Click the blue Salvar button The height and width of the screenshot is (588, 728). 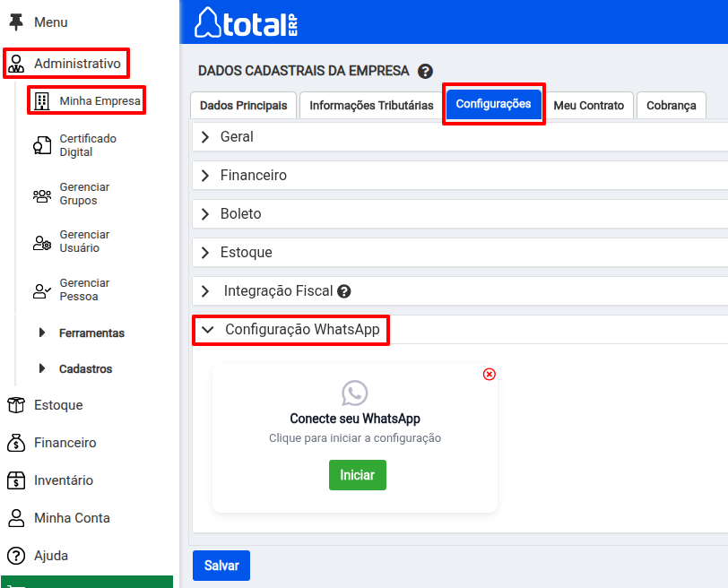point(221,566)
